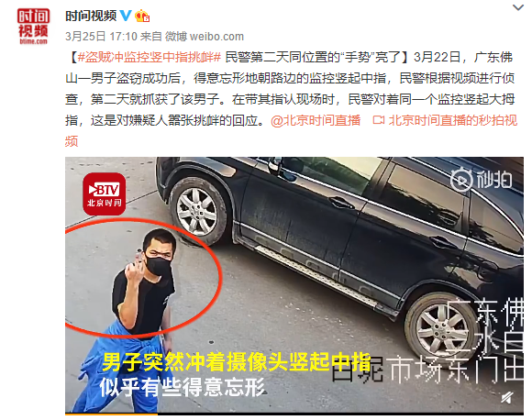Open the 时间视频 account name link
532x420 pixels.
tap(91, 16)
